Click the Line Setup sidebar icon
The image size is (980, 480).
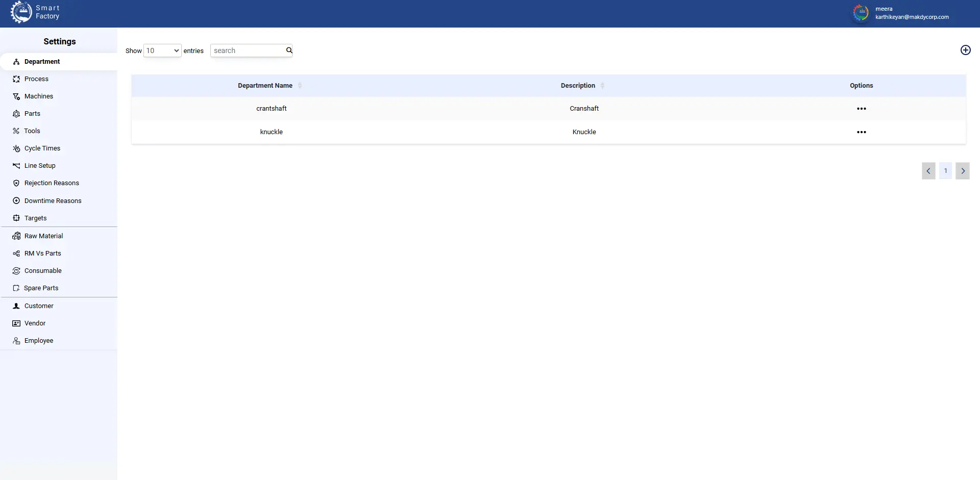coord(16,166)
